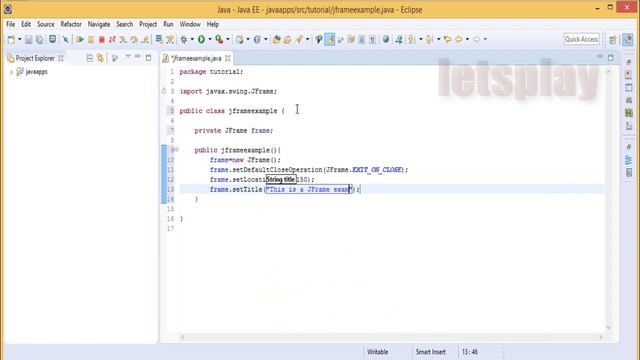Viewport: 640px width, 360px height.
Task: Open the New dropdown arrow
Action: 19,40
